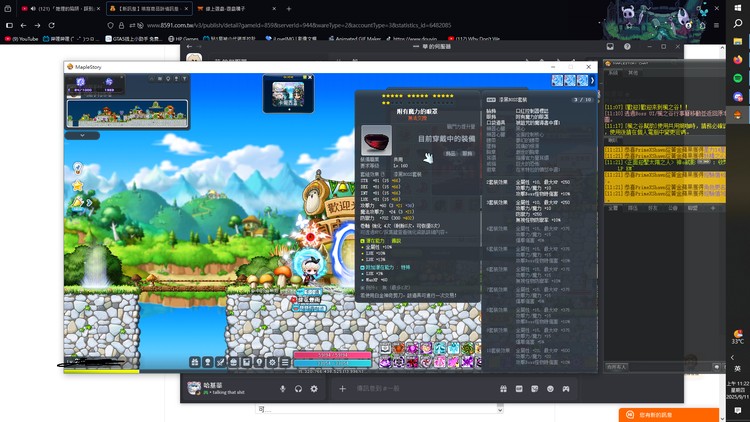Expand the buff icons arrow
The height and width of the screenshot is (422, 750).
[593, 80]
